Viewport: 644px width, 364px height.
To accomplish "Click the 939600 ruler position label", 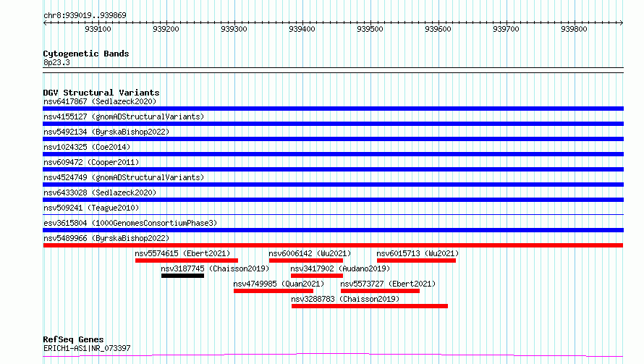I will click(x=438, y=29).
